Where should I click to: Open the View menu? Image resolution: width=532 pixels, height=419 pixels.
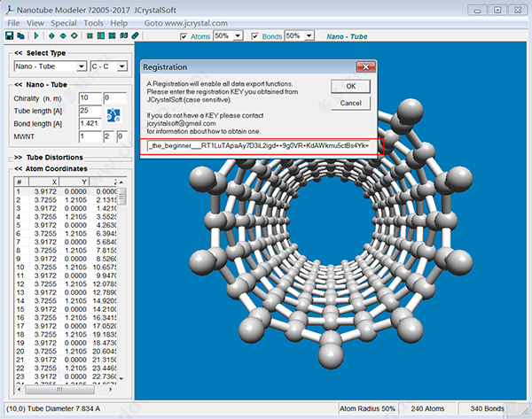tap(35, 23)
